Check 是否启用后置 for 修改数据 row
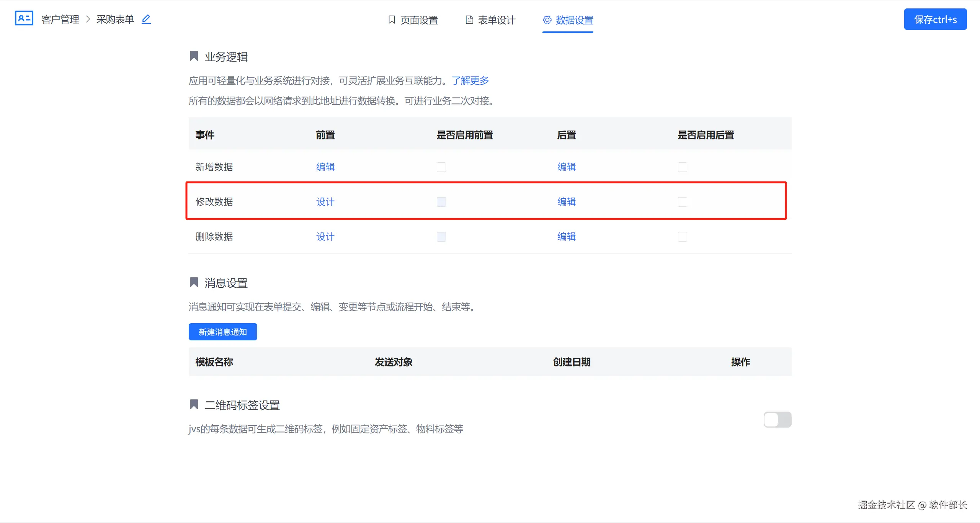 click(x=682, y=202)
